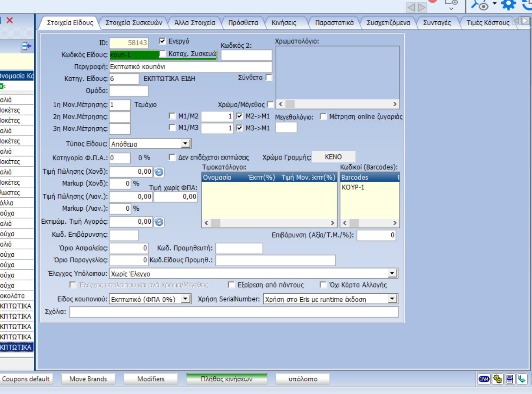Toggle the Χρώμα/Μέγεθος checkbox
532x394 pixels.
point(271,105)
